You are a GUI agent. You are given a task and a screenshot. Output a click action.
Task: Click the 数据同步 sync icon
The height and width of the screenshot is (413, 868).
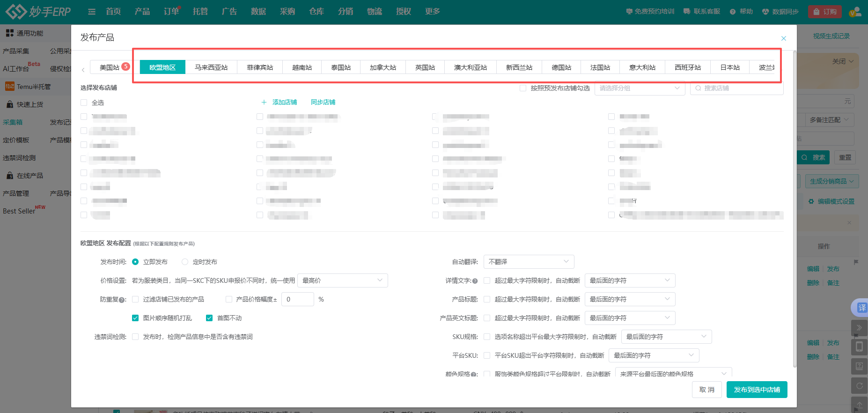coord(765,12)
